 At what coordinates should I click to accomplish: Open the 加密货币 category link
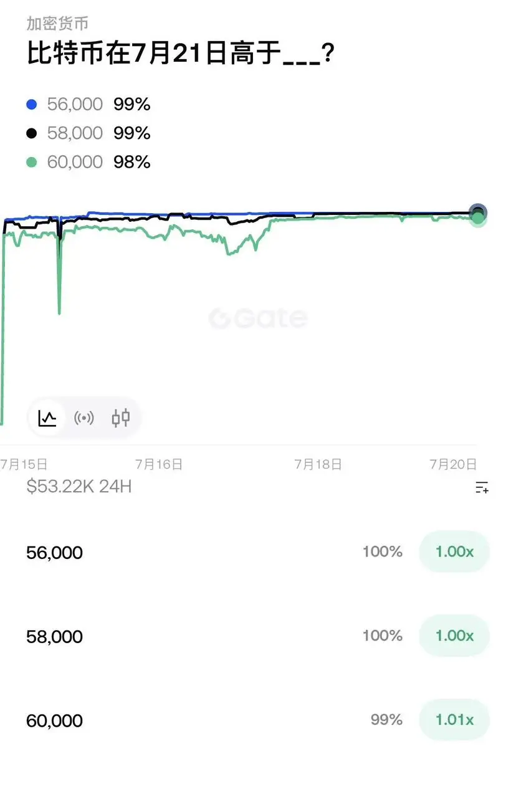pyautogui.click(x=57, y=24)
